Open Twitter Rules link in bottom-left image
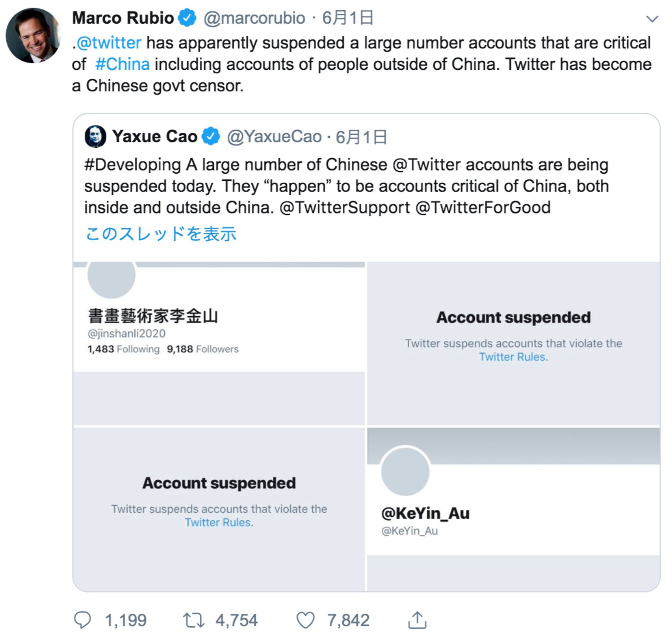The width and height of the screenshot is (672, 642). (x=218, y=522)
